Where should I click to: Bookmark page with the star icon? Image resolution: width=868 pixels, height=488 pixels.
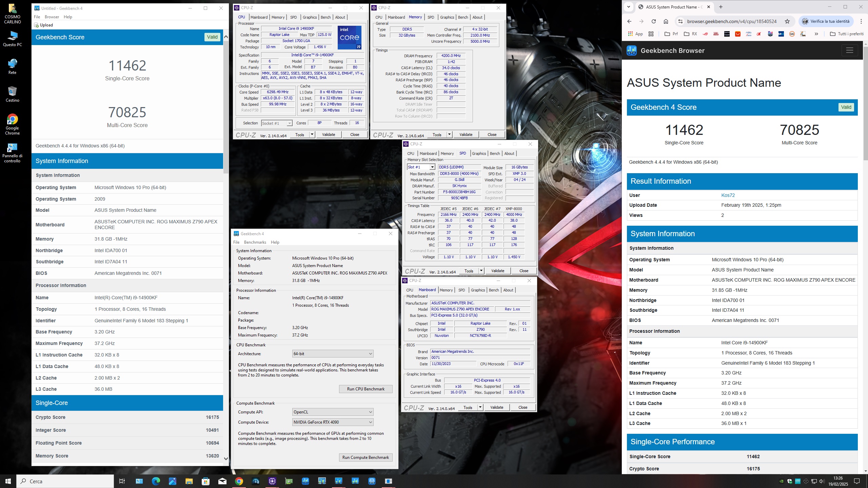[x=787, y=21]
